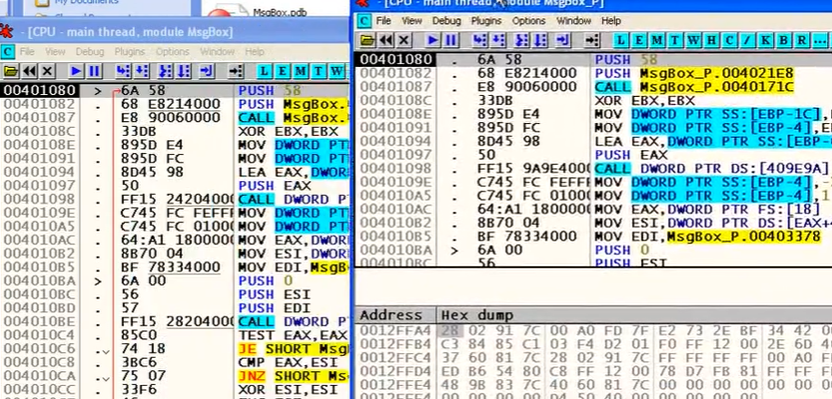Open Patches slash button in MsgBox_P toolbar
Image resolution: width=832 pixels, height=399 pixels.
coord(748,40)
